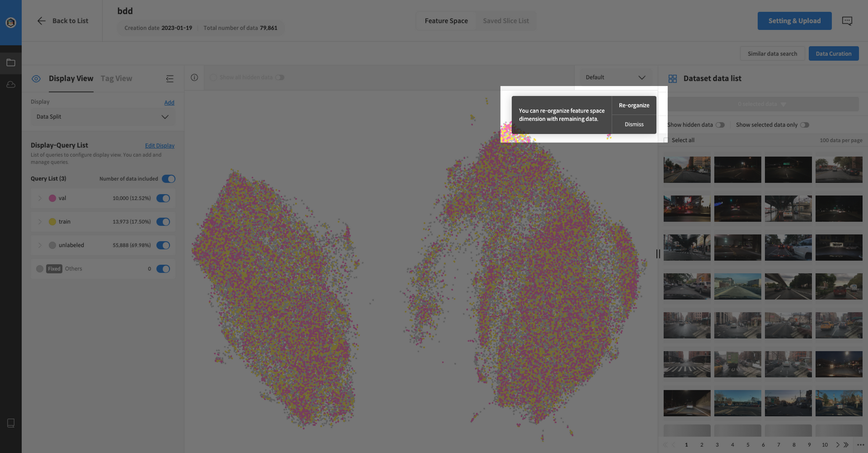Image resolution: width=868 pixels, height=453 pixels.
Task: Open the selected data dropdown bar
Action: [762, 104]
